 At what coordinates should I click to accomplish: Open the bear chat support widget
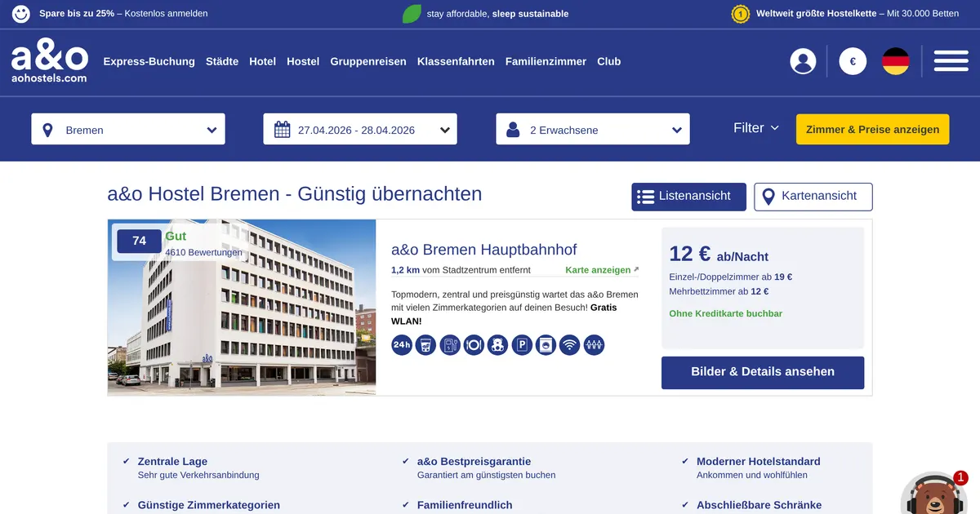click(x=933, y=494)
